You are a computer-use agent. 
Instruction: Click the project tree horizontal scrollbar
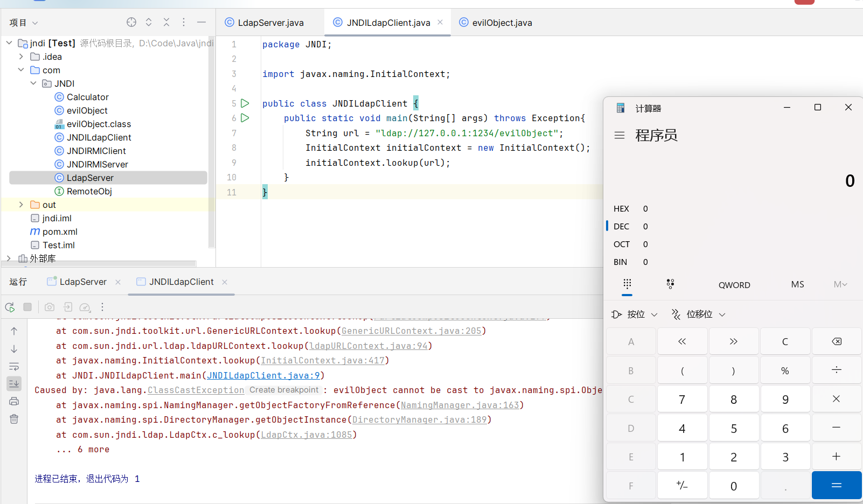(x=99, y=264)
